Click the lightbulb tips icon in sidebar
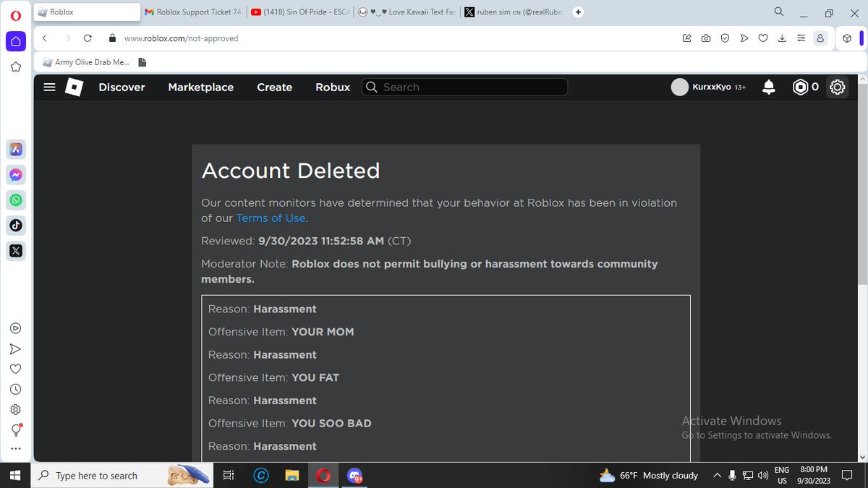The height and width of the screenshot is (488, 868). tap(16, 429)
